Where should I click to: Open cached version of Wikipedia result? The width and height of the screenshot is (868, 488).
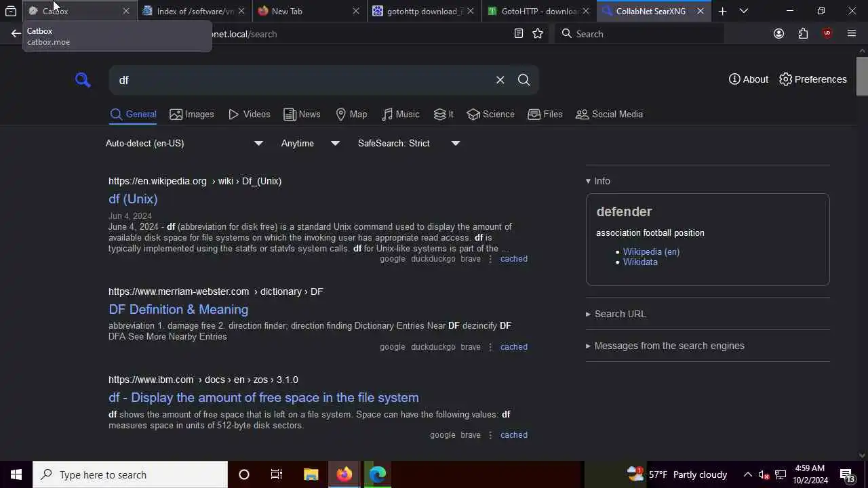click(514, 259)
